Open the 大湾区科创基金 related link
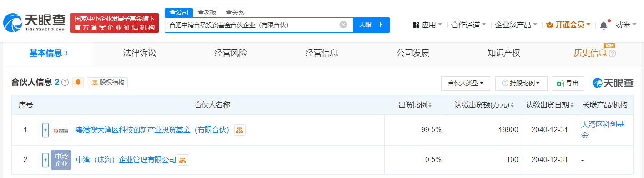This screenshot has width=644, height=178. tap(604, 129)
